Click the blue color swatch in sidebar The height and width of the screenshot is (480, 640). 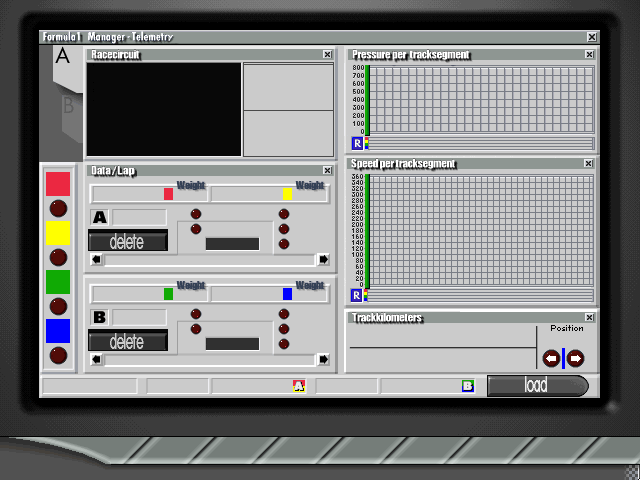coord(58,331)
